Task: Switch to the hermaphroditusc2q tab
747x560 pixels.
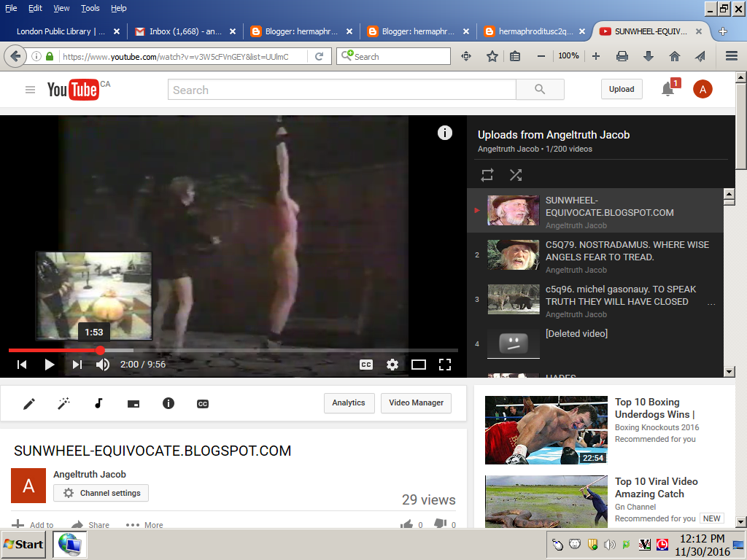Action: [535, 31]
